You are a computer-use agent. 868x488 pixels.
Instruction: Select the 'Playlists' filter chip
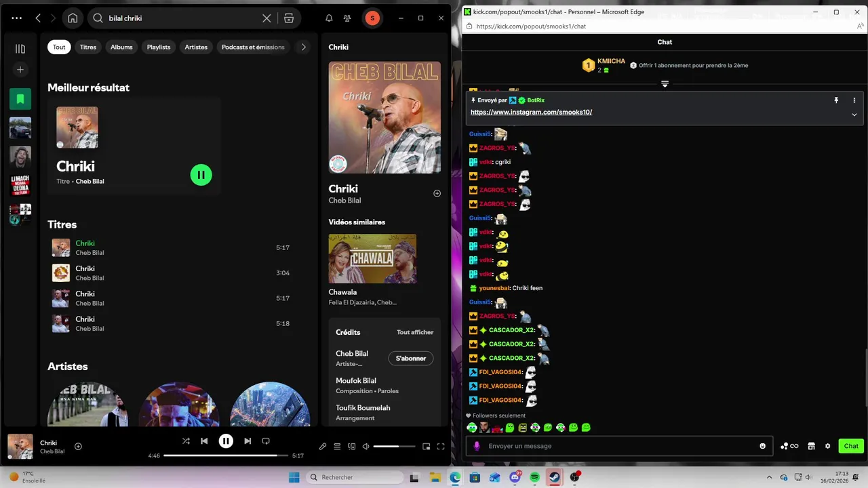[x=159, y=47]
